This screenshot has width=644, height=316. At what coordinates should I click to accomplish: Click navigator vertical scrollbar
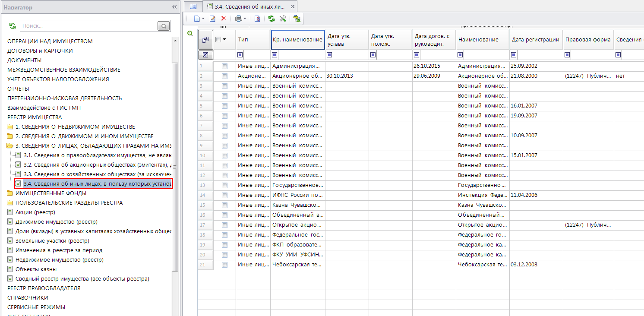(x=175, y=167)
